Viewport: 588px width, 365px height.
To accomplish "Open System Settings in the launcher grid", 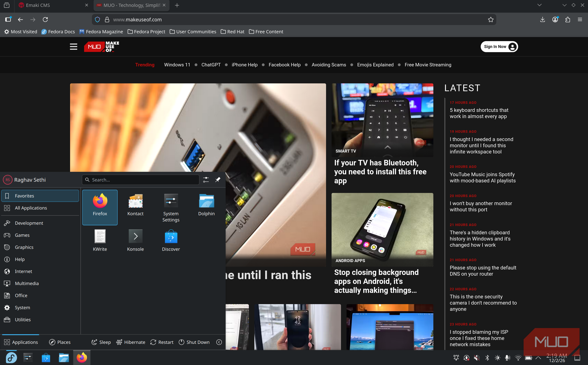I will coord(171,207).
